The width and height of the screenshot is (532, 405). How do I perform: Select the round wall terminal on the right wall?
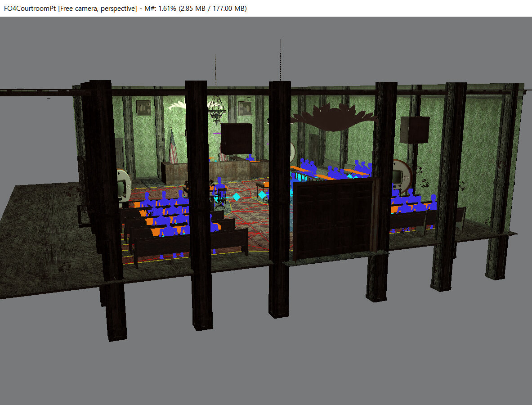point(402,176)
